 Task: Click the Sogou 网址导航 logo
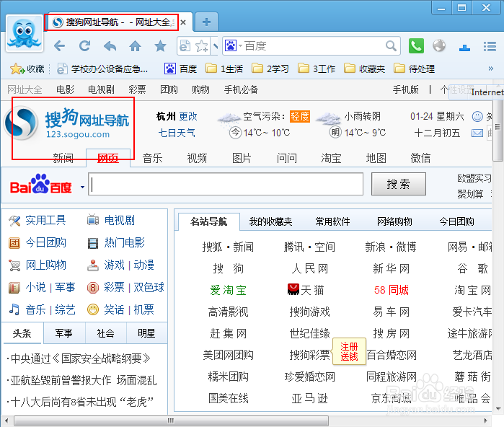[x=67, y=124]
